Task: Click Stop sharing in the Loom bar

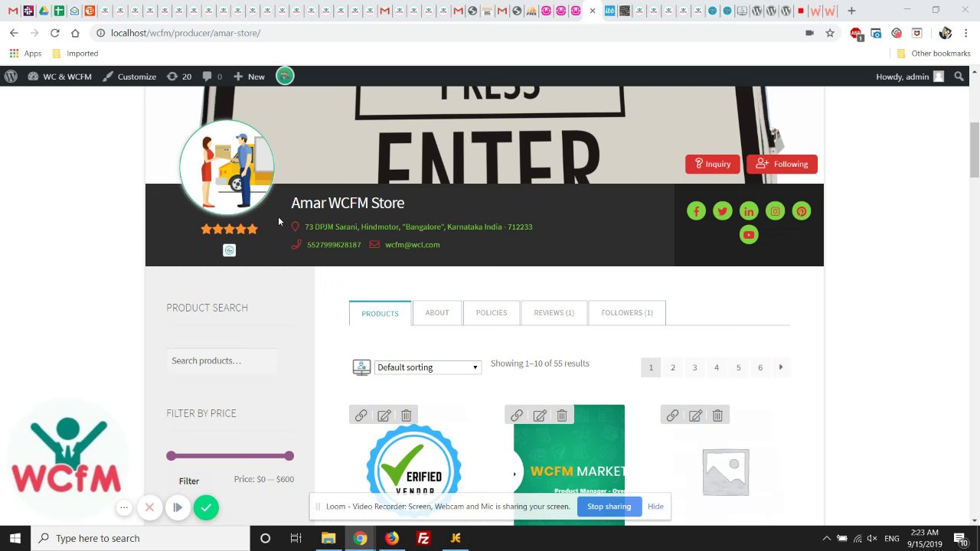Action: click(x=609, y=507)
